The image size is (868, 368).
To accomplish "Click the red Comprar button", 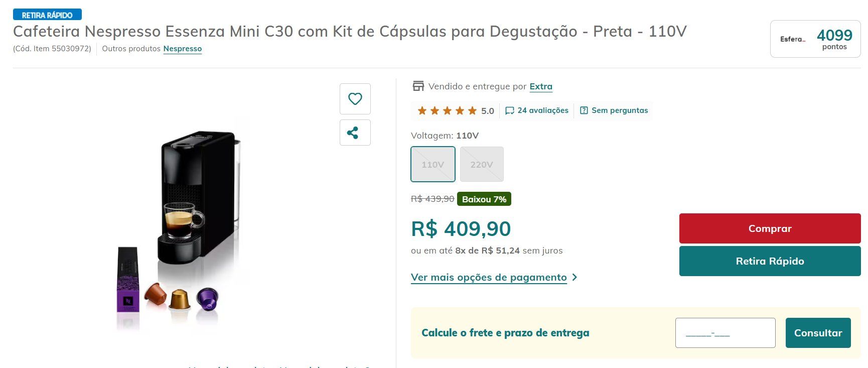I will pos(770,228).
